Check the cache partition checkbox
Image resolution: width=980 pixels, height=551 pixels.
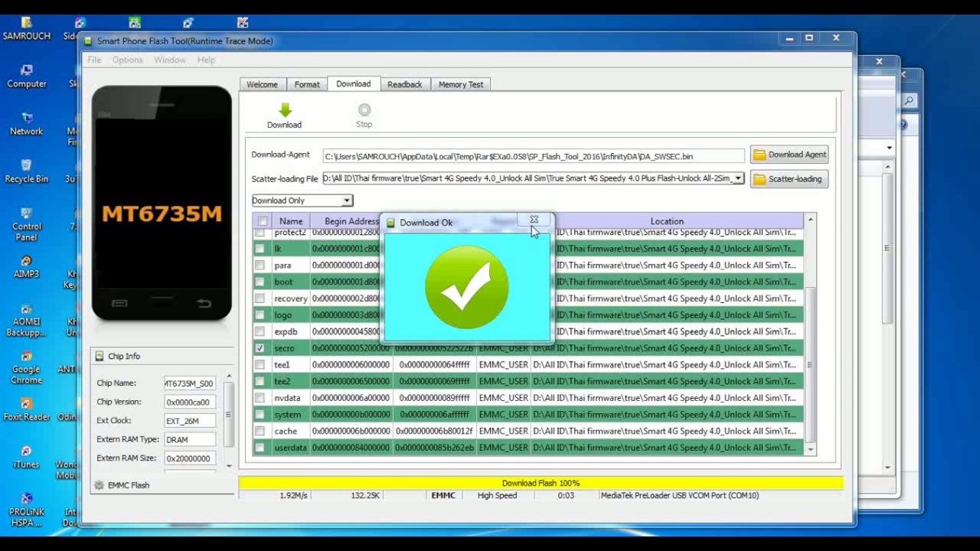tap(260, 431)
